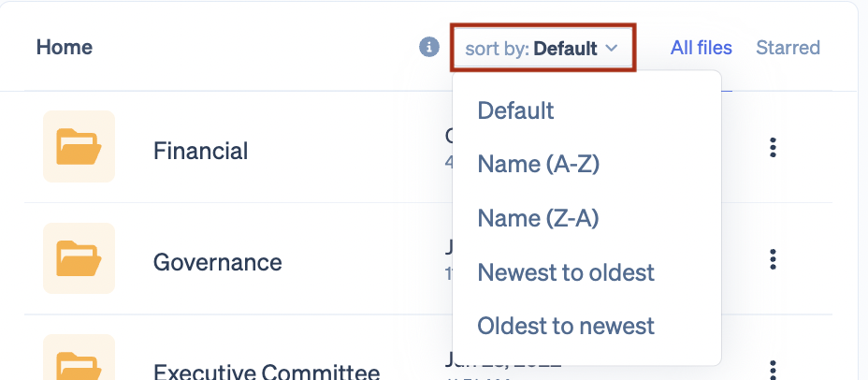Open the Financial folder icon
Image resolution: width=868 pixels, height=380 pixels.
pos(80,146)
